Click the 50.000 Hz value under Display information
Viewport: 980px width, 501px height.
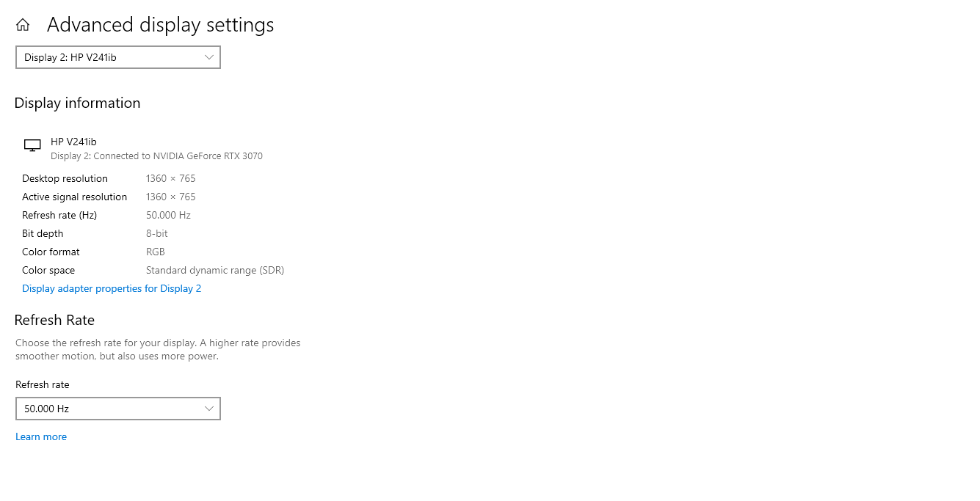point(168,215)
